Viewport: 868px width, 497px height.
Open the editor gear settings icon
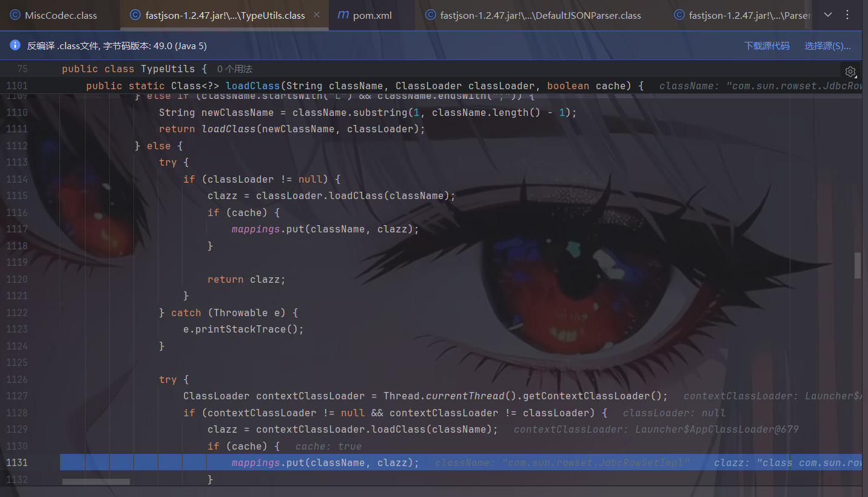850,72
